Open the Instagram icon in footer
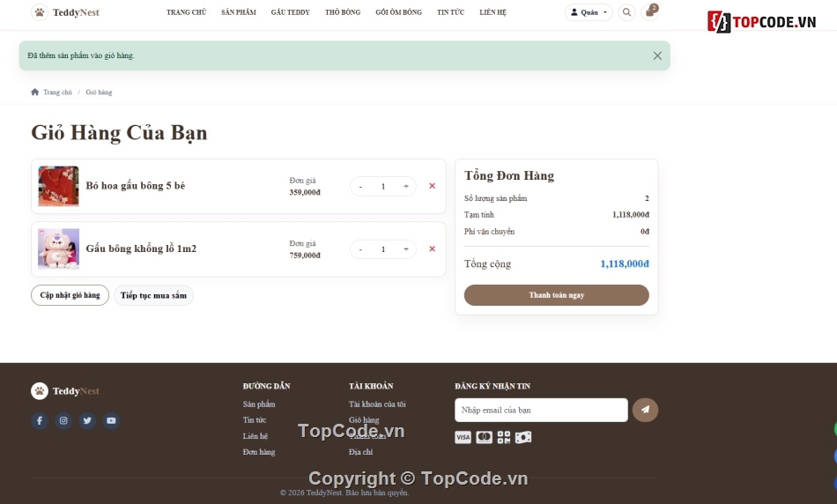Image resolution: width=837 pixels, height=504 pixels. coord(63,420)
